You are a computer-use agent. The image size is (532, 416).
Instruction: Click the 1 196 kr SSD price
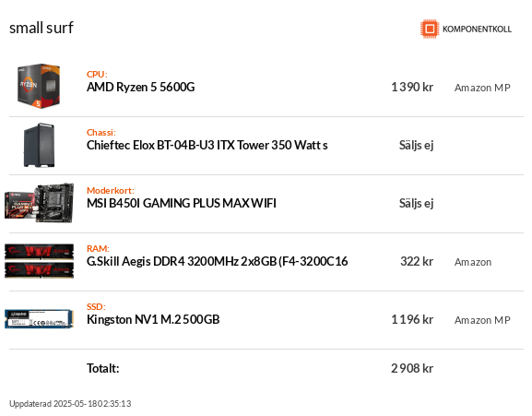(412, 319)
